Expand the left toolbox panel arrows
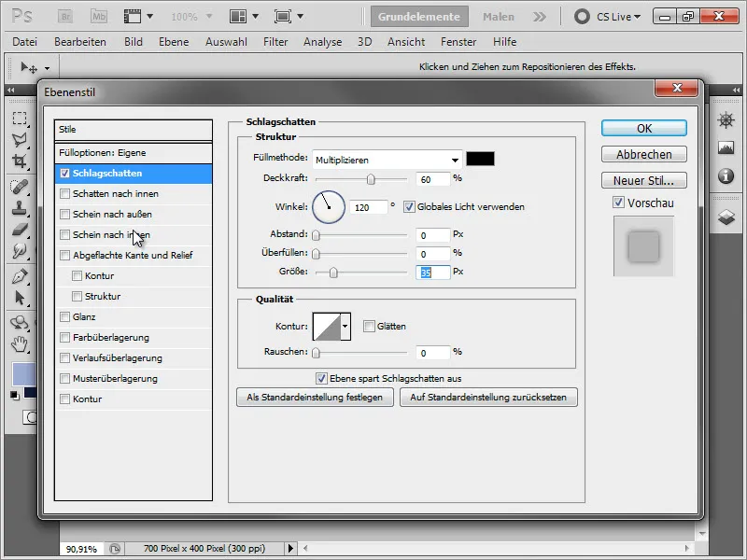Image resolution: width=747 pixels, height=560 pixels. coord(10,90)
